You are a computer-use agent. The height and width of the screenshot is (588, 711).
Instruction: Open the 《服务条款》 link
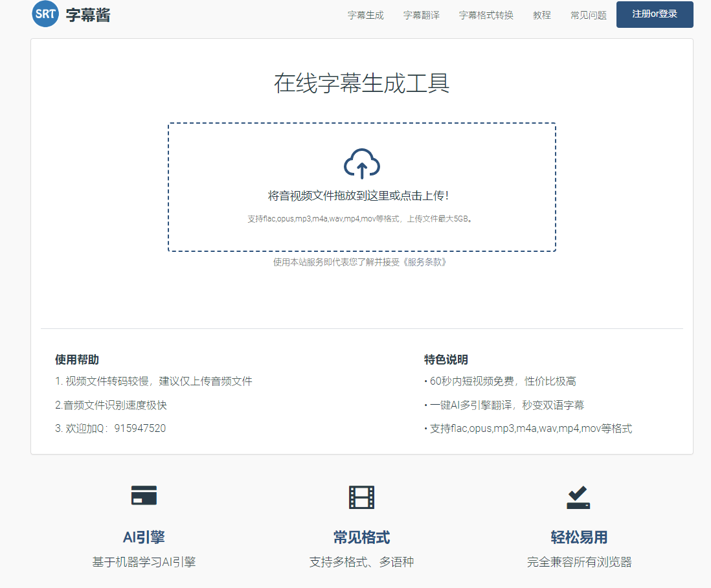click(424, 262)
